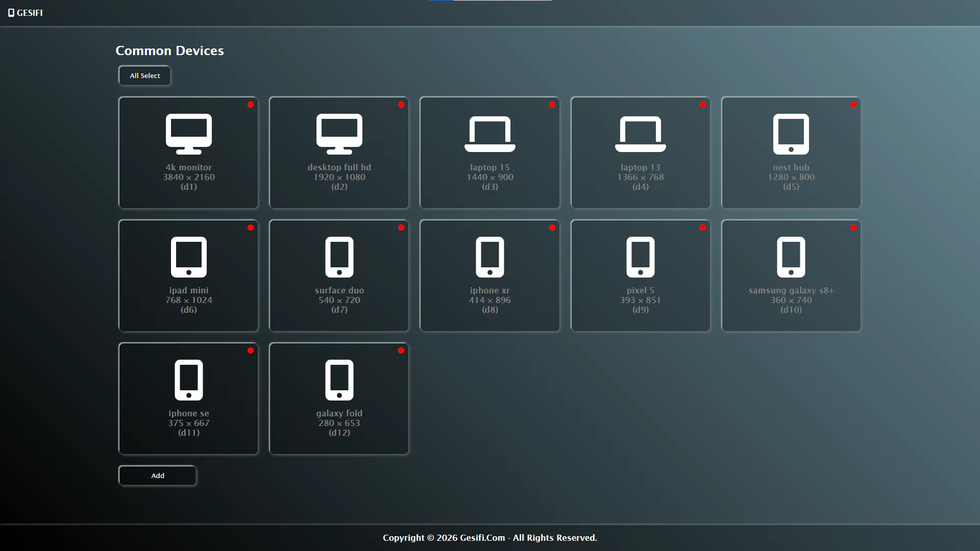Click the All Select button
Viewport: 980px width, 551px height.
pyautogui.click(x=144, y=76)
